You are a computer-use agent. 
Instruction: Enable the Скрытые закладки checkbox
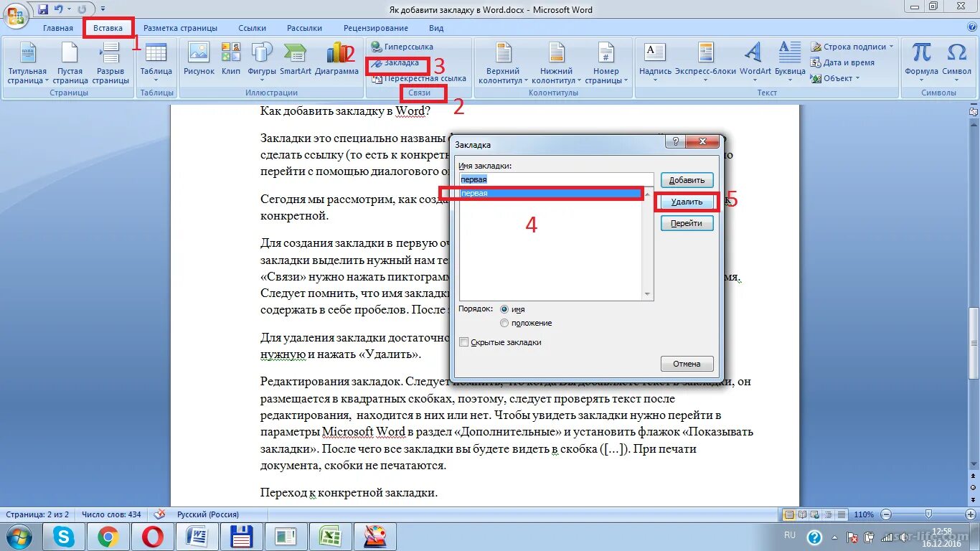click(x=464, y=342)
